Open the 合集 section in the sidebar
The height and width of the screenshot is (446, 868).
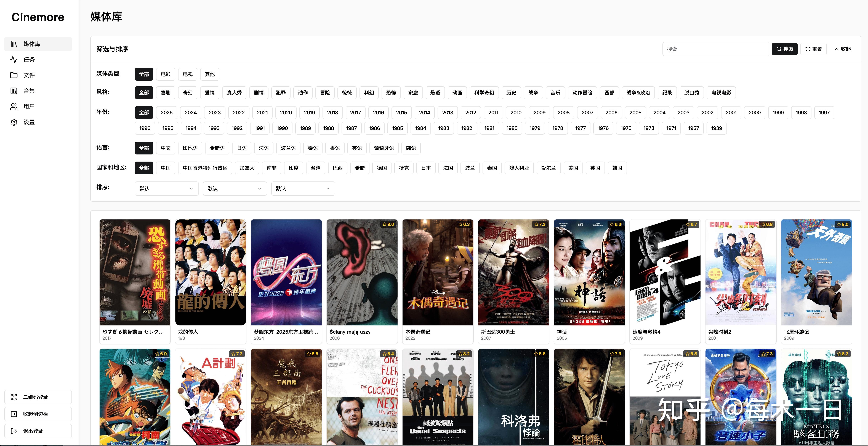click(29, 91)
